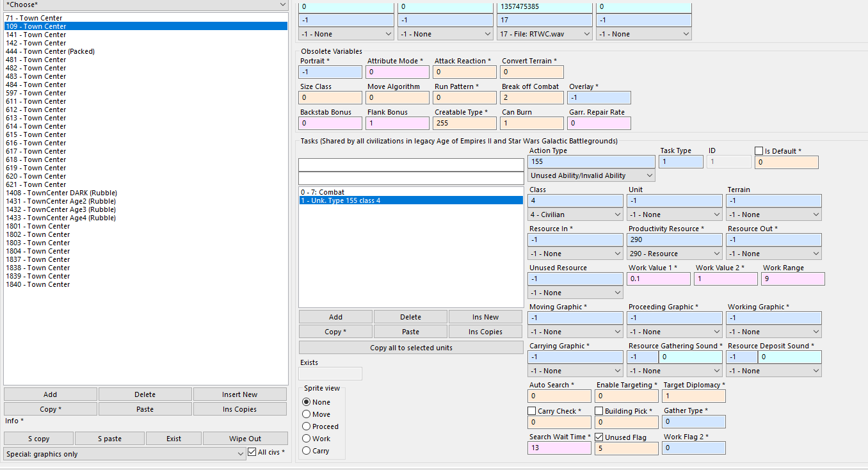
Task: Click the Search Wait Time field
Action: pos(559,448)
